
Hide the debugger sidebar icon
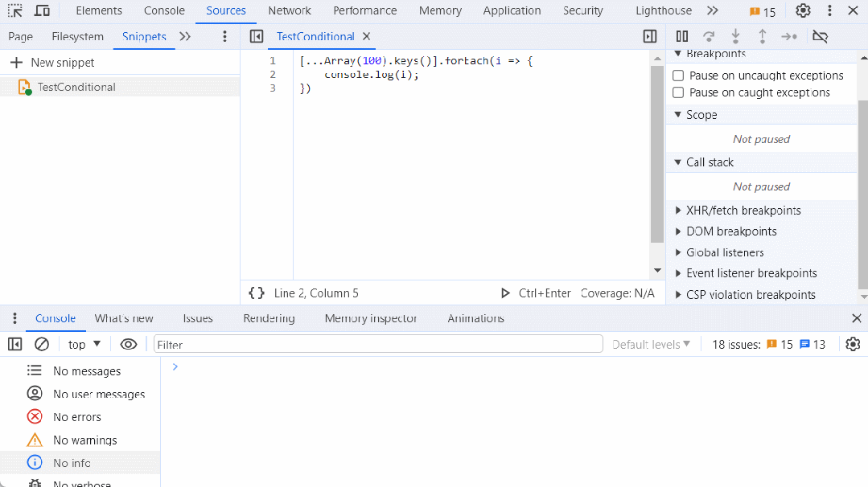tap(650, 36)
